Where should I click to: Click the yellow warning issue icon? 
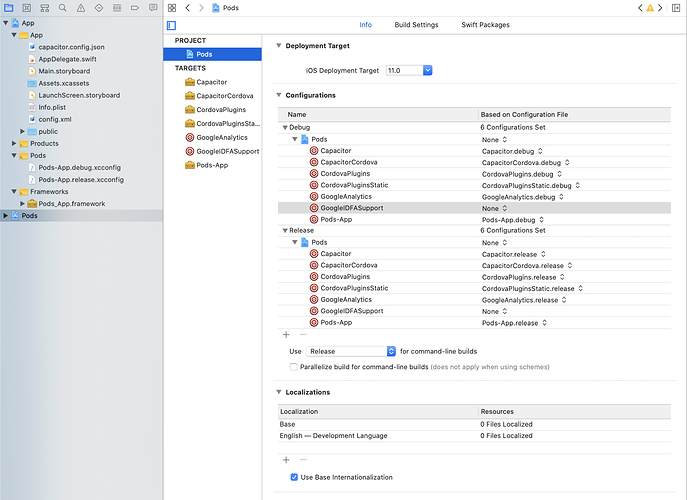[x=650, y=8]
